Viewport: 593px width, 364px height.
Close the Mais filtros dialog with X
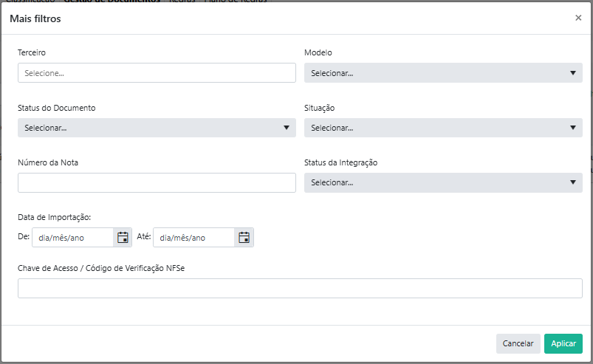pos(578,18)
